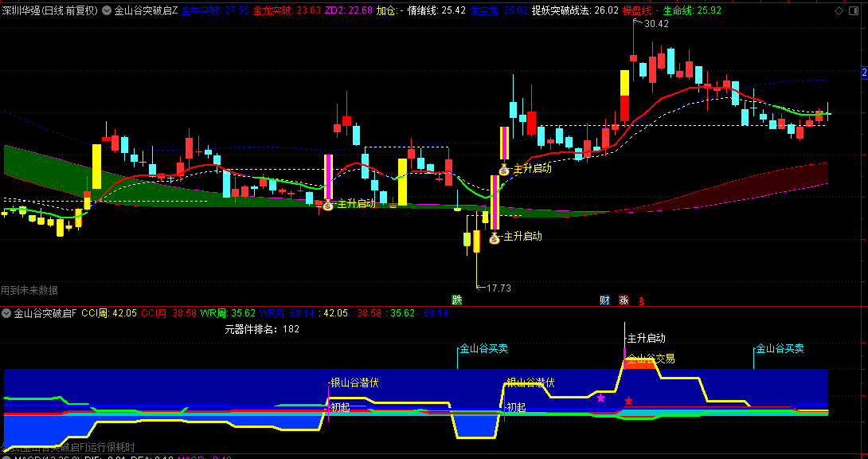Click the yellow candle at the 17.73 low
This screenshot has height=459, width=868.
[476, 242]
